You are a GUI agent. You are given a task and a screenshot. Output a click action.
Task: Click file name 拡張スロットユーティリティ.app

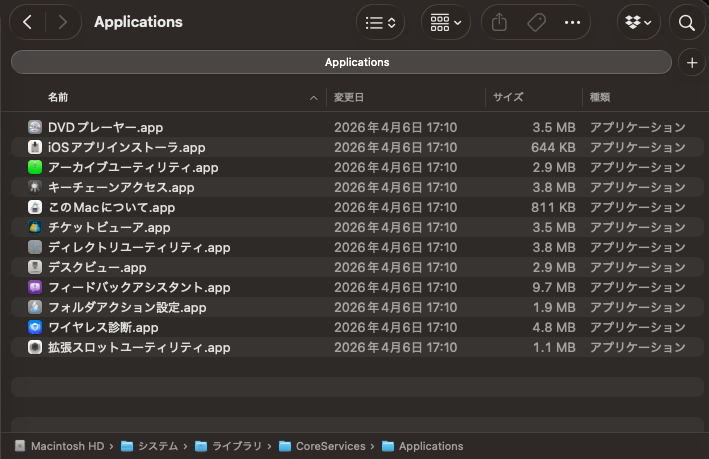point(139,347)
